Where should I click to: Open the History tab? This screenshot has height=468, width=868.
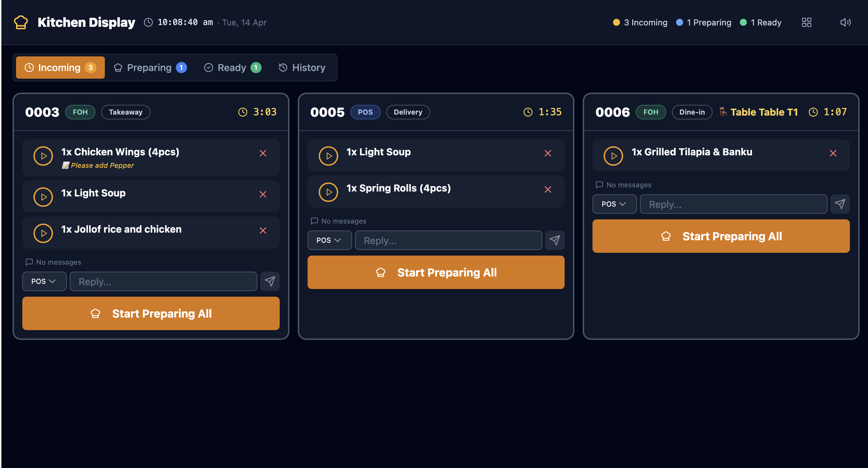pos(302,68)
